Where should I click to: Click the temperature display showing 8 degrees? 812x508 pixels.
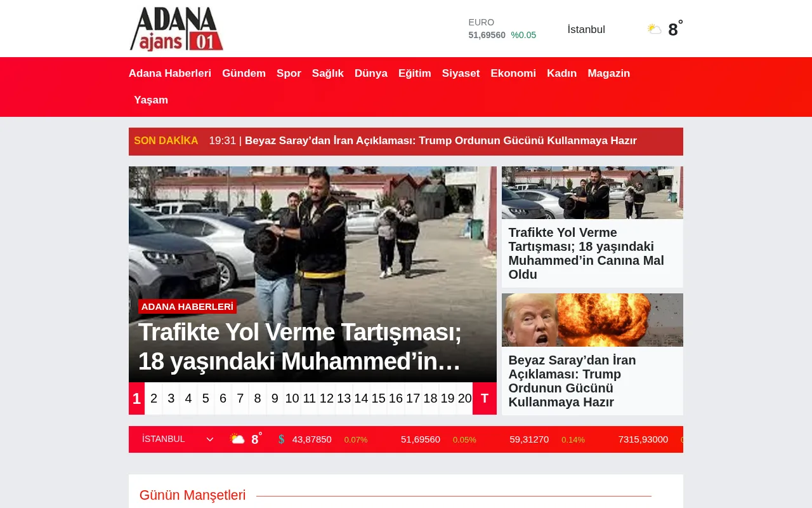tap(674, 29)
